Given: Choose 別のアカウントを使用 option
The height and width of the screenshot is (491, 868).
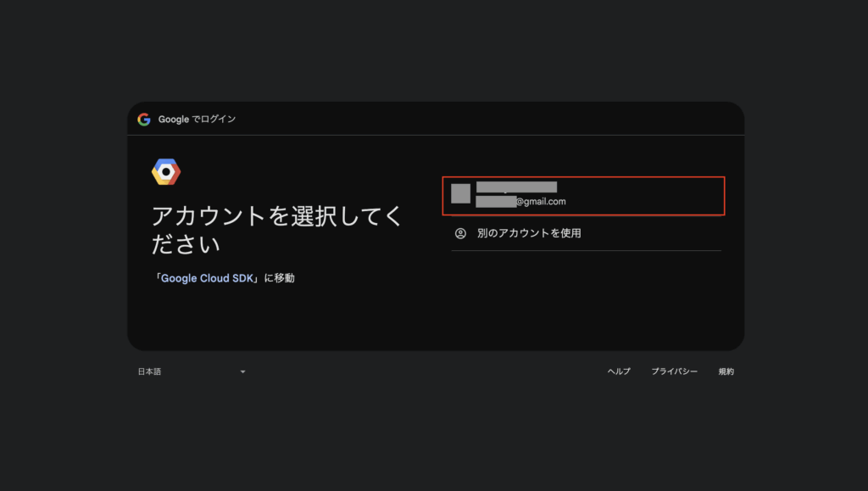Looking at the screenshot, I should 529,233.
